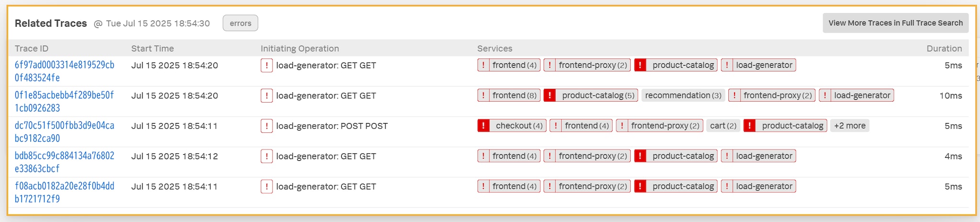Click the solid red error icon on checkout (4)

point(483,126)
